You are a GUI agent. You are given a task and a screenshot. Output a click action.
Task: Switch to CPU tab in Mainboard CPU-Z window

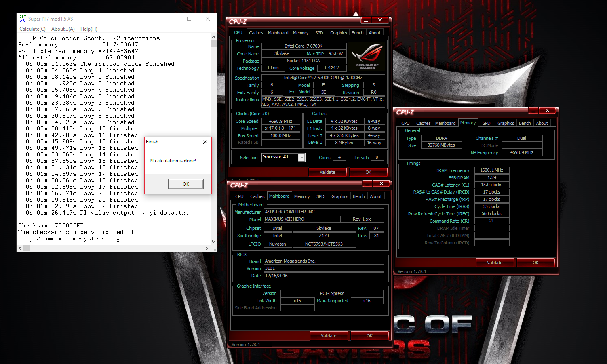pos(239,196)
